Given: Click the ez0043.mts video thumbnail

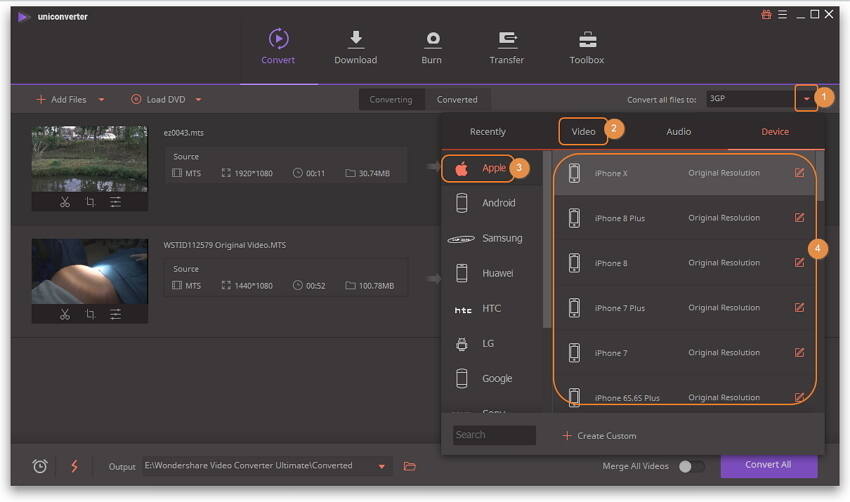Looking at the screenshot, I should click(89, 159).
